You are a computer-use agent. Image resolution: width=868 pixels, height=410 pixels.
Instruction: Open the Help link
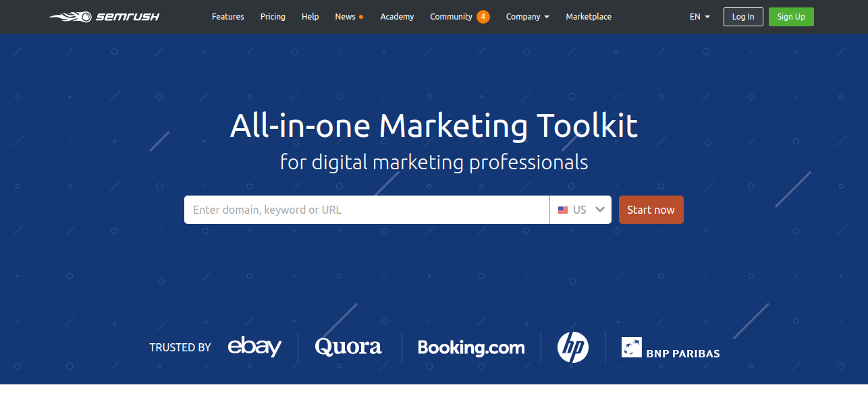pos(310,16)
